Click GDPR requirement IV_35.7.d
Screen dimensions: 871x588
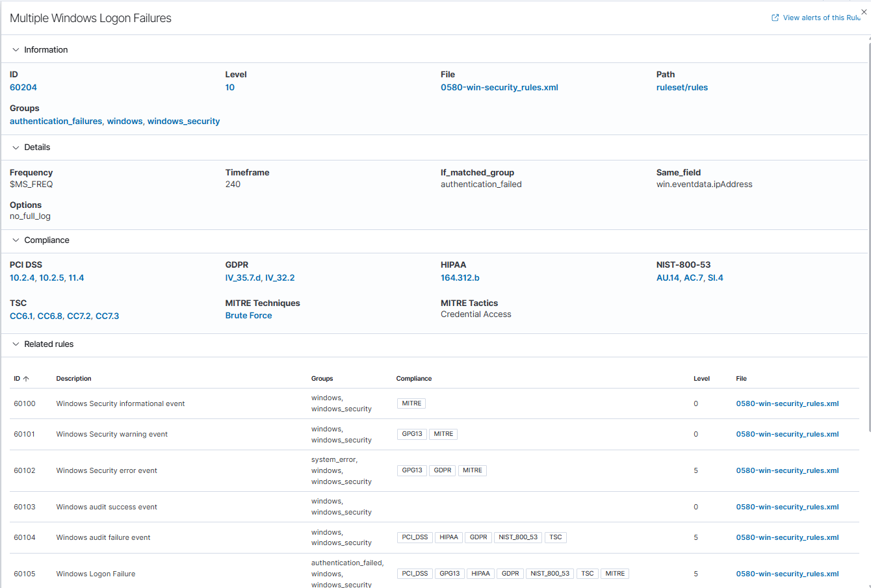click(x=243, y=278)
